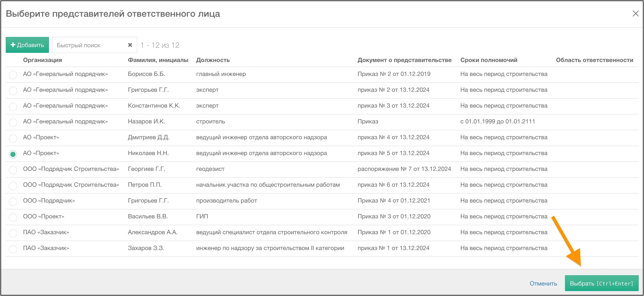Select radio button for Петров П.П.
Viewport: 644px width, 296px height.
pos(13,186)
